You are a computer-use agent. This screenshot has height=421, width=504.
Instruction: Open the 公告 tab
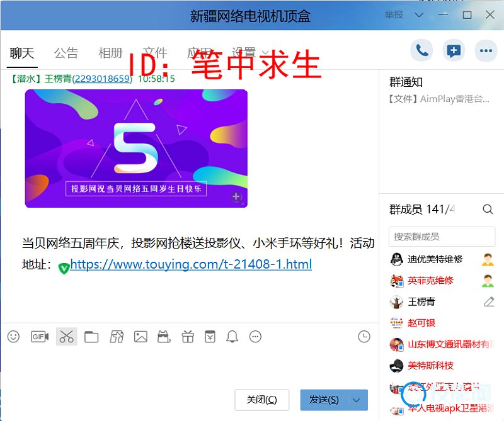tap(66, 53)
